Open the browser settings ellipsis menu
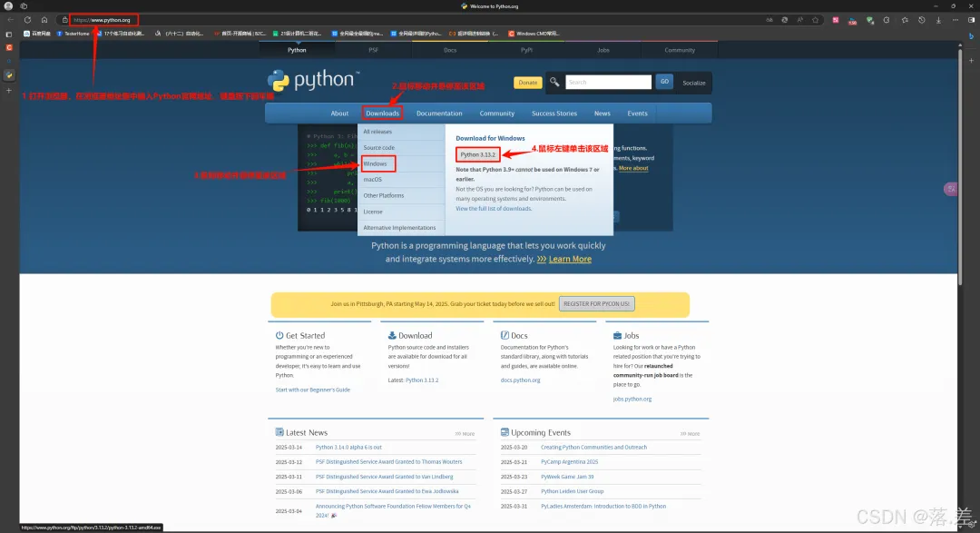The height and width of the screenshot is (533, 980). pos(955,20)
